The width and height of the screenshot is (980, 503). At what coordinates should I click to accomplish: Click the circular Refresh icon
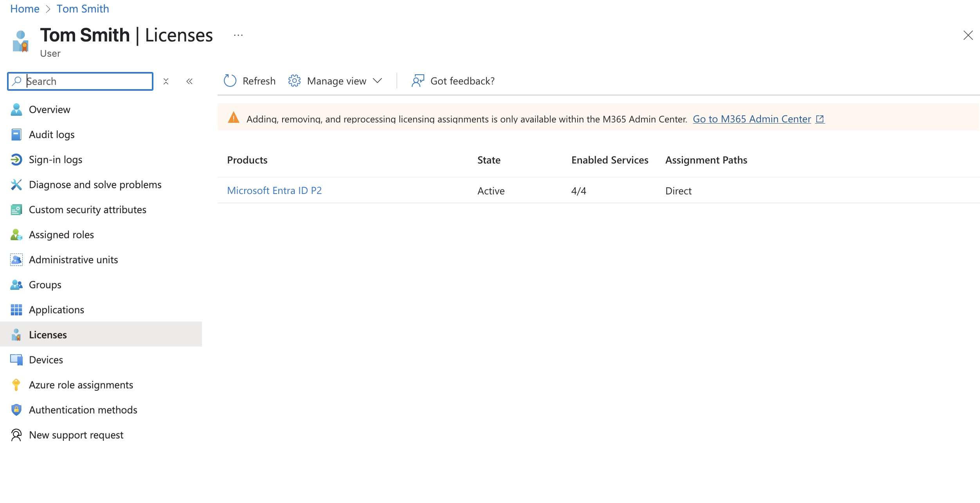click(230, 81)
